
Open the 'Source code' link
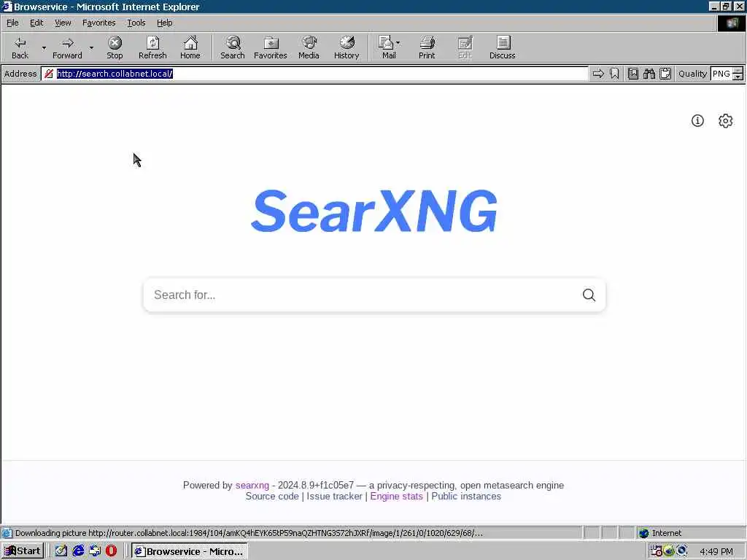pyautogui.click(x=272, y=496)
